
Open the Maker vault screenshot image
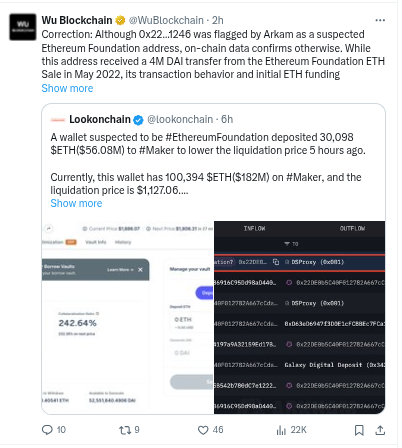tap(128, 317)
